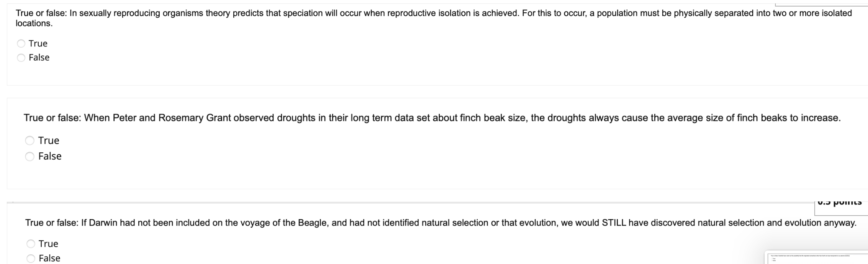This screenshot has height=264, width=868.
Task: Click the True label beside its radio button
Action: pos(38,43)
